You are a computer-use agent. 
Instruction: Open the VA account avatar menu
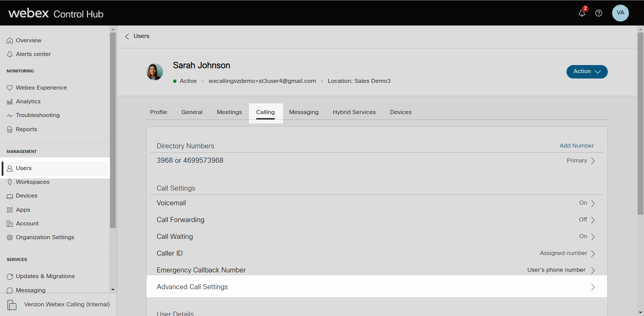point(620,13)
